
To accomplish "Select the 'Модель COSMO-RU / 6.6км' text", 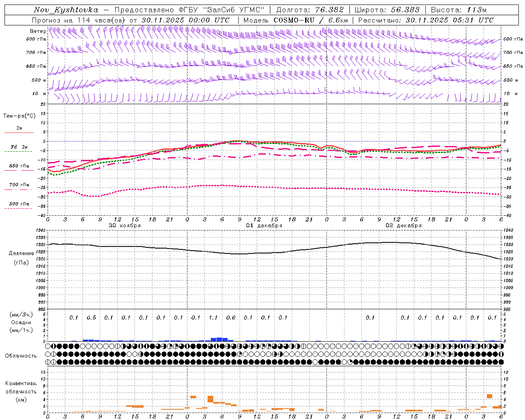I will point(296,20).
